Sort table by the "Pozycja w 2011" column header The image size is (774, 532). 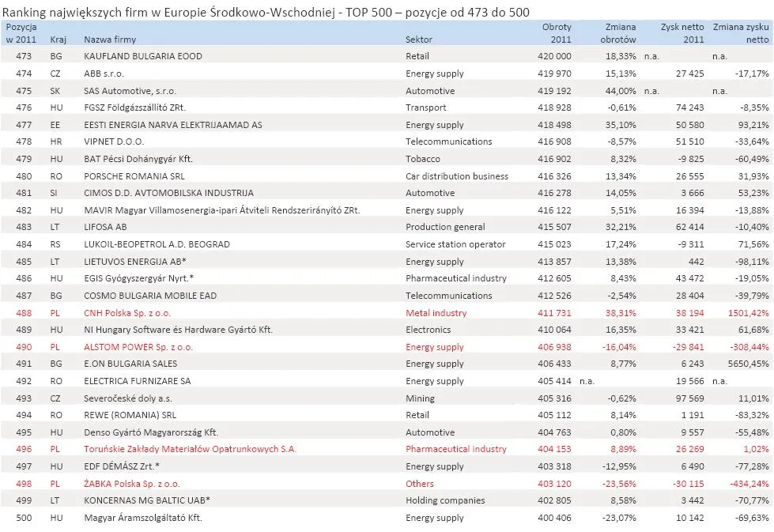(23, 33)
